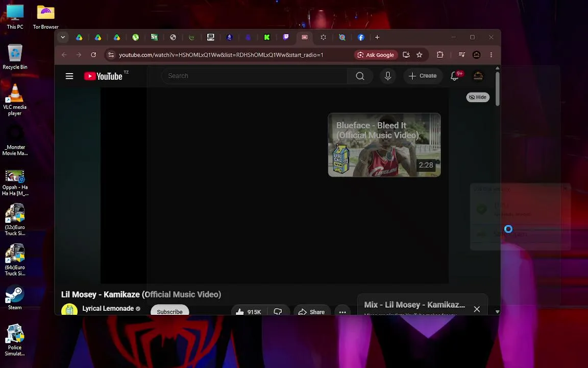Viewport: 588px width, 368px height.
Task: Select Oppah - Ha Ha Ha video file
Action: pyautogui.click(x=15, y=183)
